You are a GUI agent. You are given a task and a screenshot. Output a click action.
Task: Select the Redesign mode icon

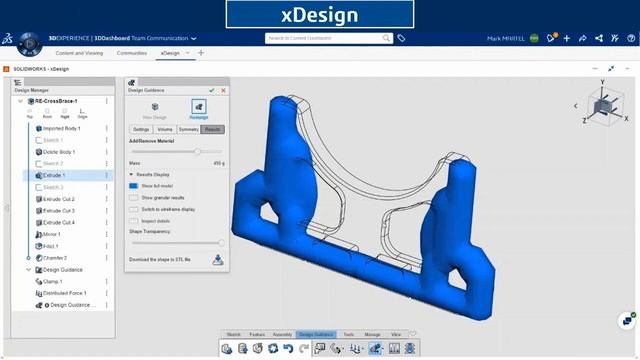(x=199, y=107)
